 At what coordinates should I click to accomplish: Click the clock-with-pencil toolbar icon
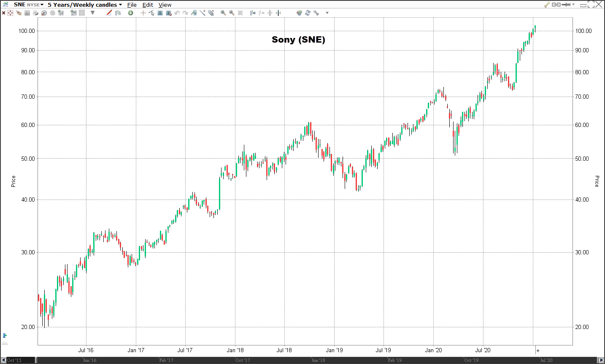[x=44, y=13]
